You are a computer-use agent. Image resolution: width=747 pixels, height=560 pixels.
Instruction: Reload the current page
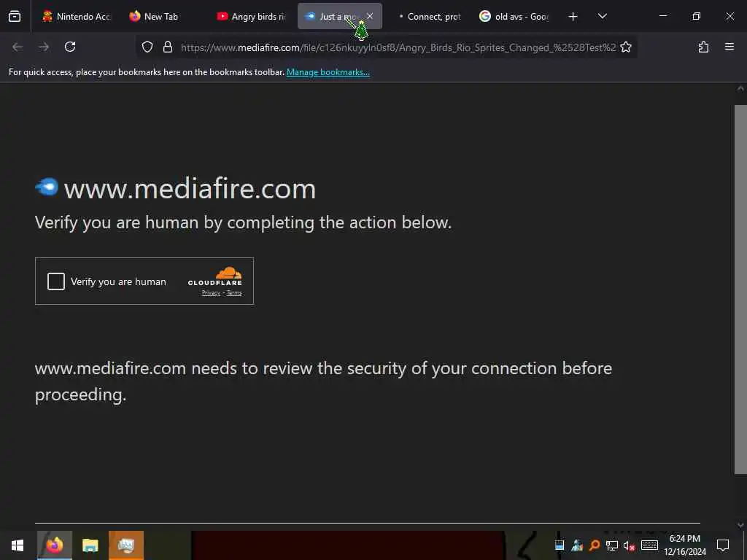(x=70, y=47)
